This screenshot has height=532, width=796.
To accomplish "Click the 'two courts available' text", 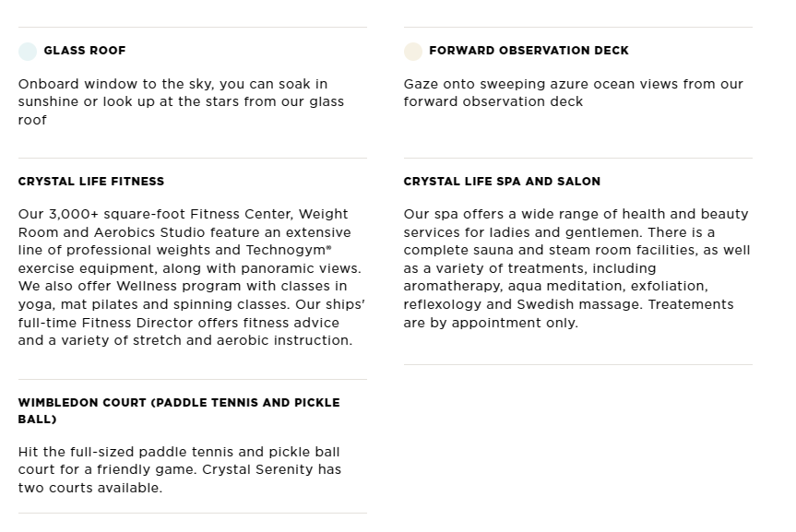I will tap(90, 488).
